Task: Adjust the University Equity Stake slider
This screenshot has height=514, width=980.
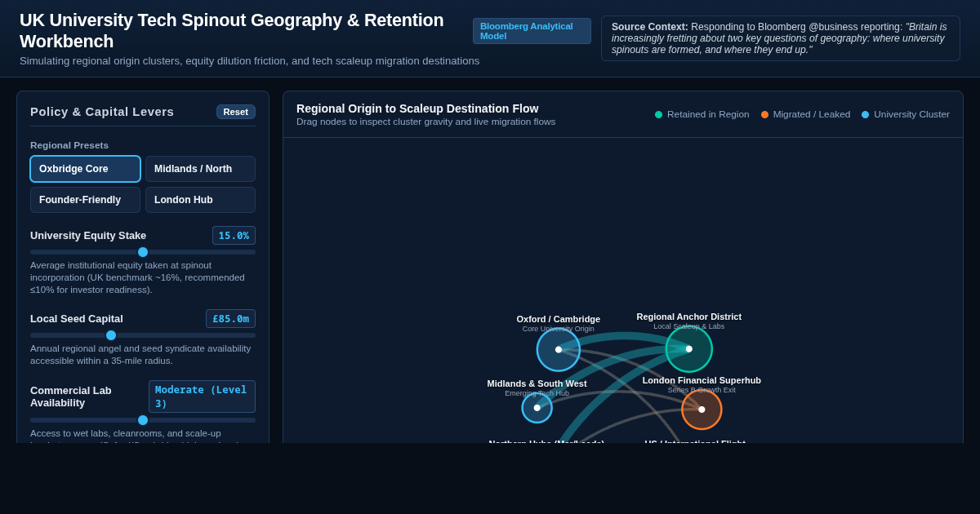Action: [x=143, y=252]
